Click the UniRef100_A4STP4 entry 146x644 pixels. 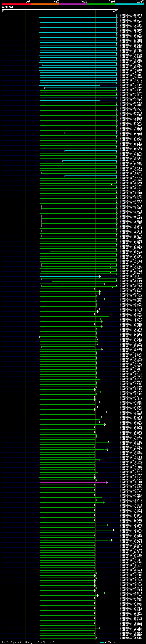coord(131,485)
